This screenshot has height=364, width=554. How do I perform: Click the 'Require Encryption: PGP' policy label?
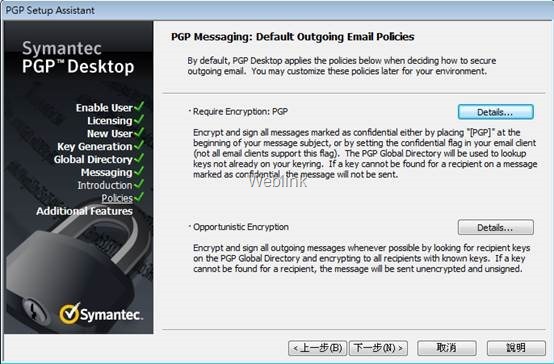(x=240, y=112)
